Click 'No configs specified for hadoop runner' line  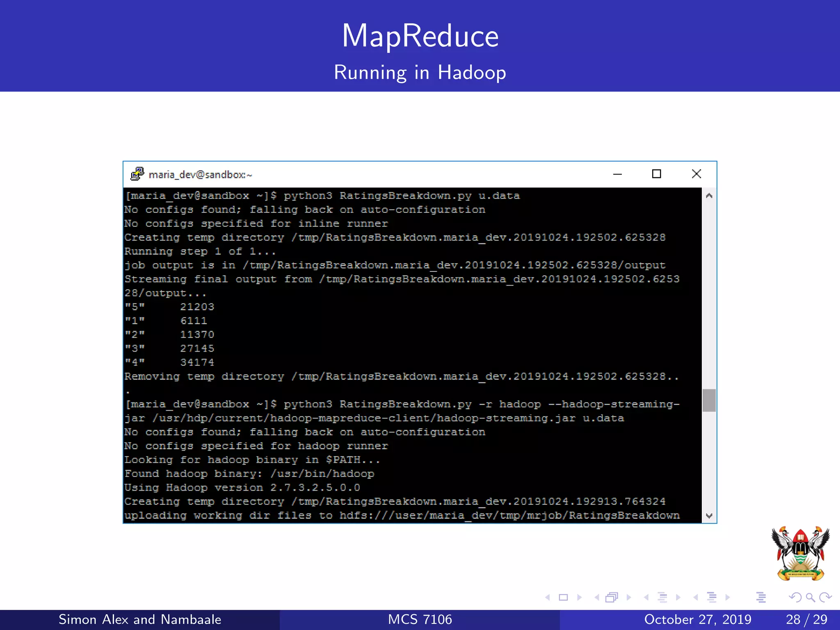click(256, 446)
